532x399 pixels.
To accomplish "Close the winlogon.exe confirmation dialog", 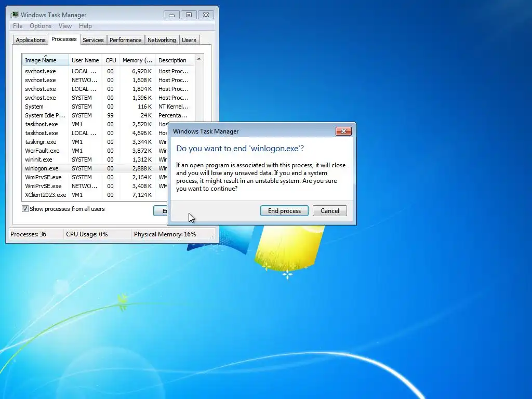I will point(343,131).
